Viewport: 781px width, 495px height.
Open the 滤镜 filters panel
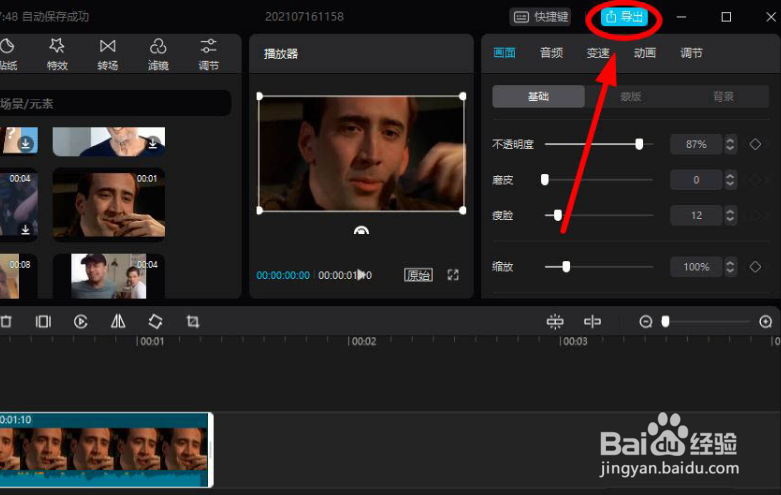(158, 54)
